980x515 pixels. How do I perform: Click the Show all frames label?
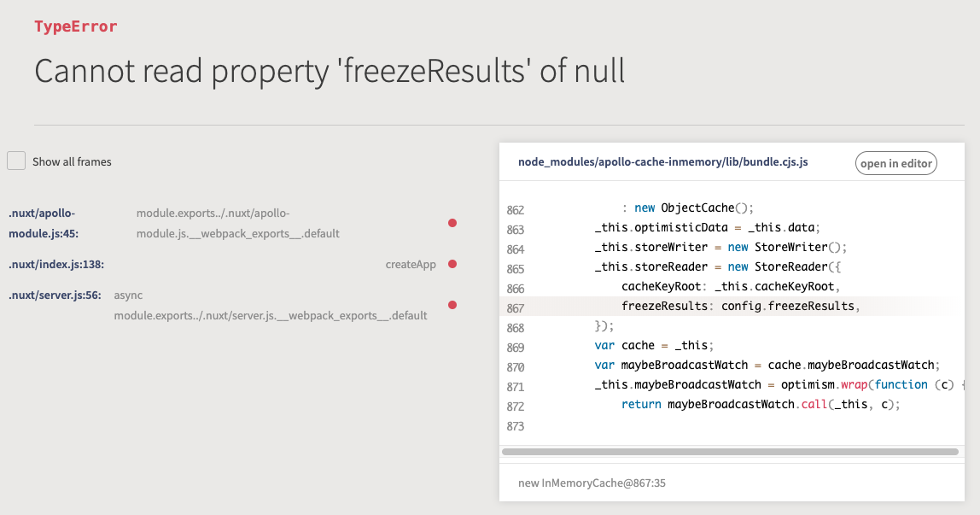click(x=72, y=162)
